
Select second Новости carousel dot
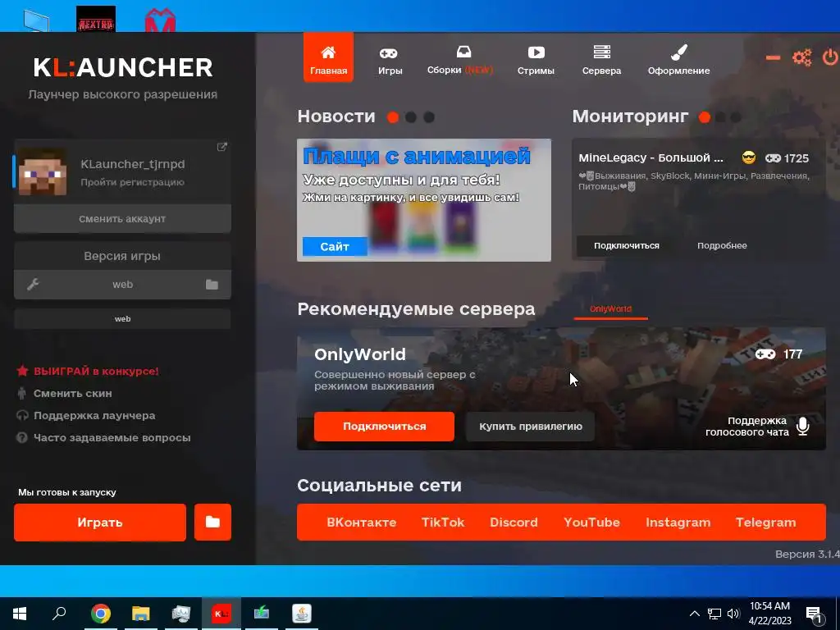pyautogui.click(x=411, y=117)
